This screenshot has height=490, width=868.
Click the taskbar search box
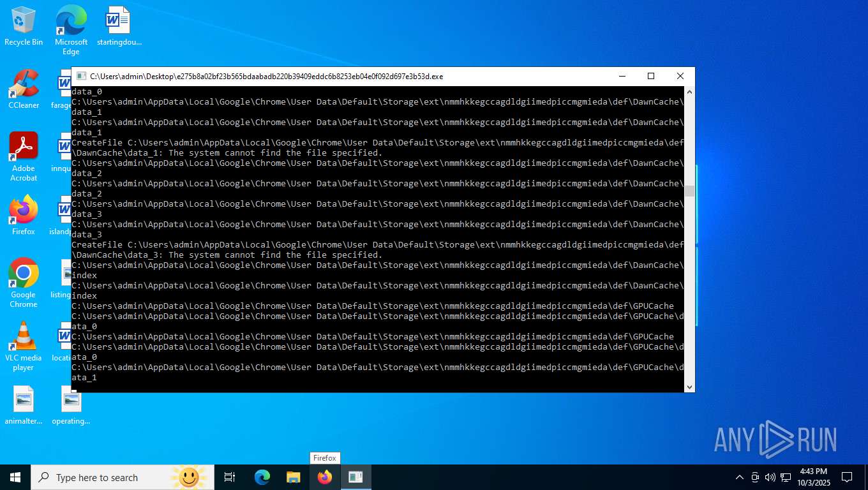click(x=122, y=477)
